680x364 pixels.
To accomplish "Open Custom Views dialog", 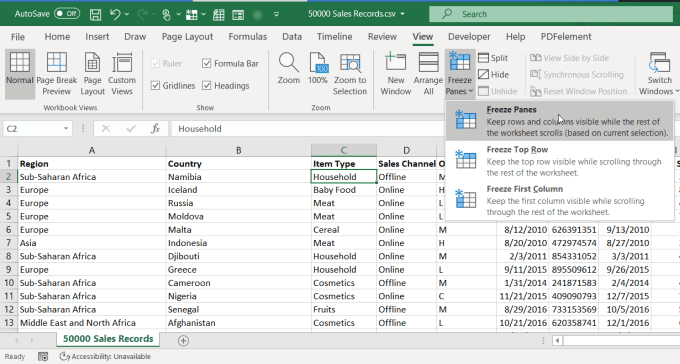I will pos(122,73).
